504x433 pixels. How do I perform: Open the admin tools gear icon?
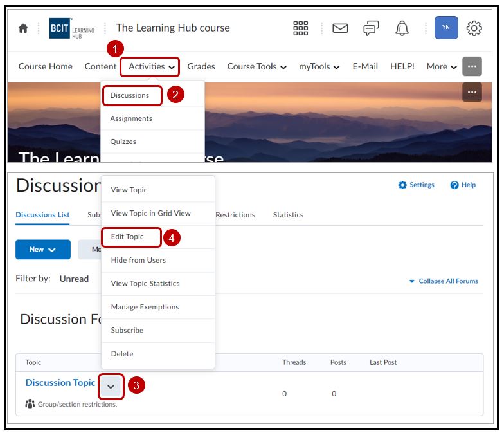(x=474, y=28)
